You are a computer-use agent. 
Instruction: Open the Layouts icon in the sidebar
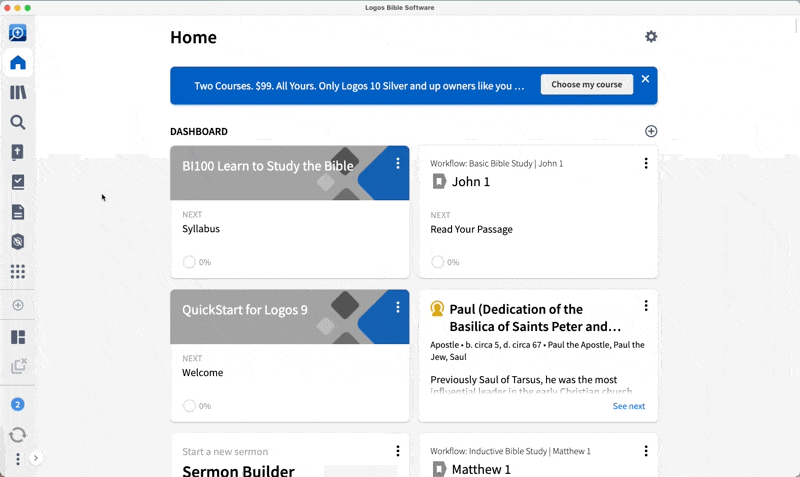[x=18, y=337]
